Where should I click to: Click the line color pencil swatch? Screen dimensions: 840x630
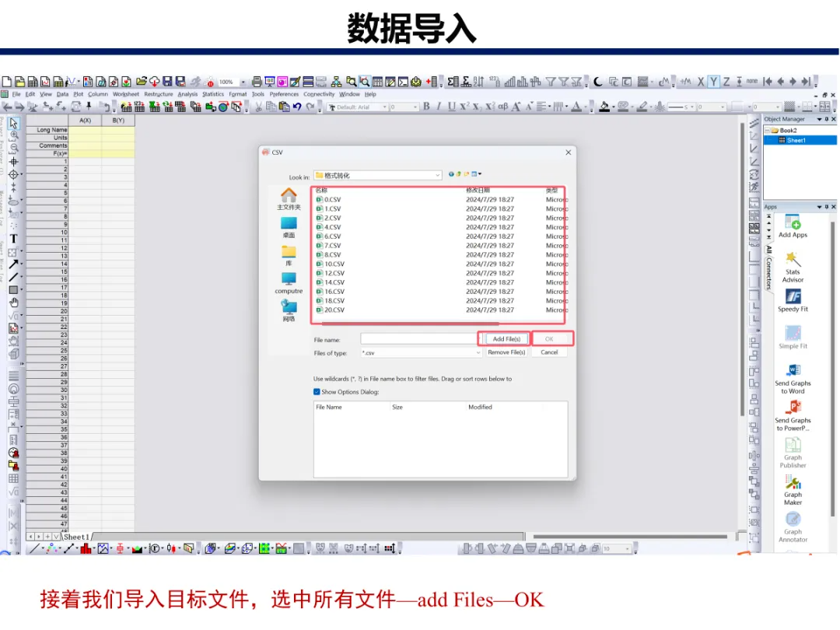click(642, 107)
